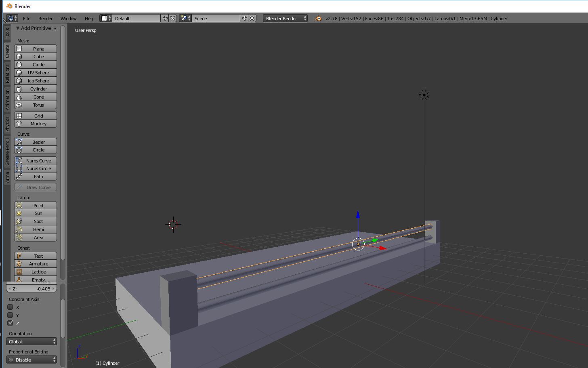Open the Help menu
This screenshot has width=588, height=368.
[x=90, y=19]
